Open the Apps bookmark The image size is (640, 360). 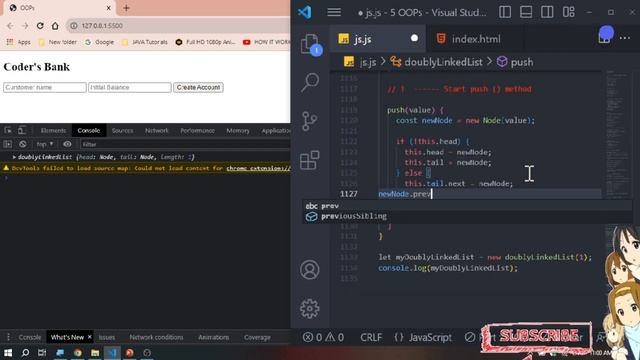click(19, 42)
